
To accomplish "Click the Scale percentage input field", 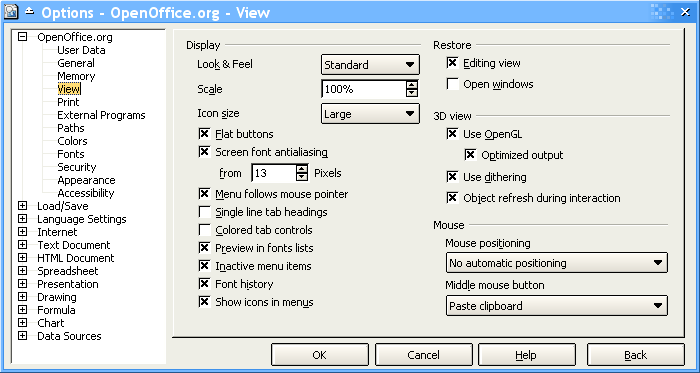I will point(363,89).
